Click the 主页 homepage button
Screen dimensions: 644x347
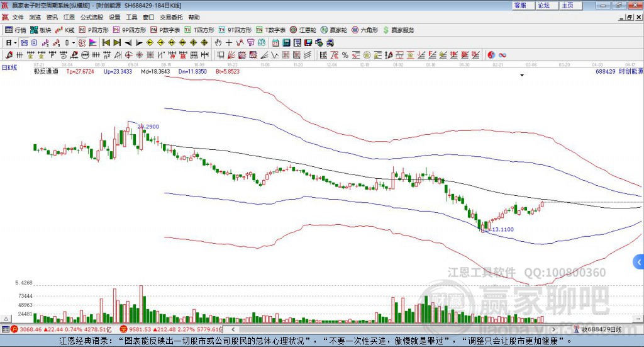pyautogui.click(x=571, y=5)
